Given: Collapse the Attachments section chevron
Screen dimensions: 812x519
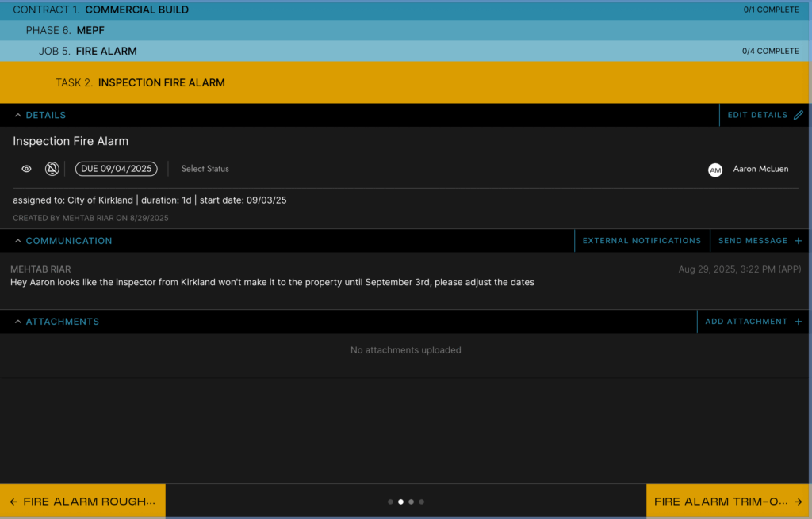Looking at the screenshot, I should point(18,322).
